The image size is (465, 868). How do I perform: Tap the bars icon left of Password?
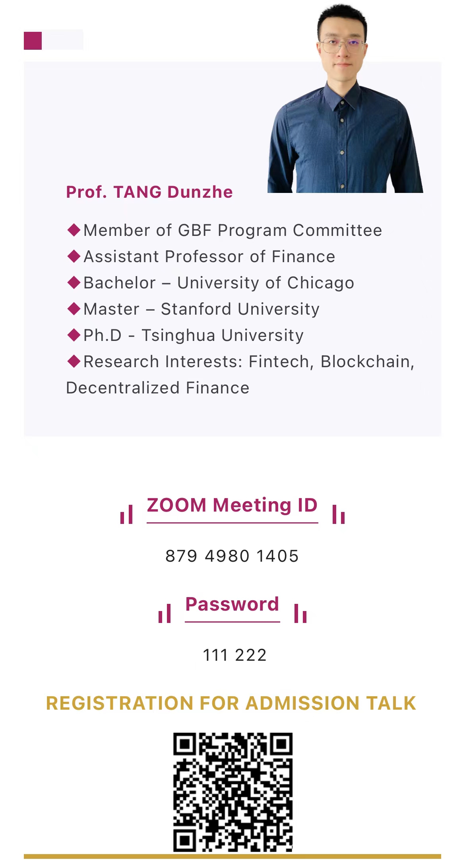165,613
